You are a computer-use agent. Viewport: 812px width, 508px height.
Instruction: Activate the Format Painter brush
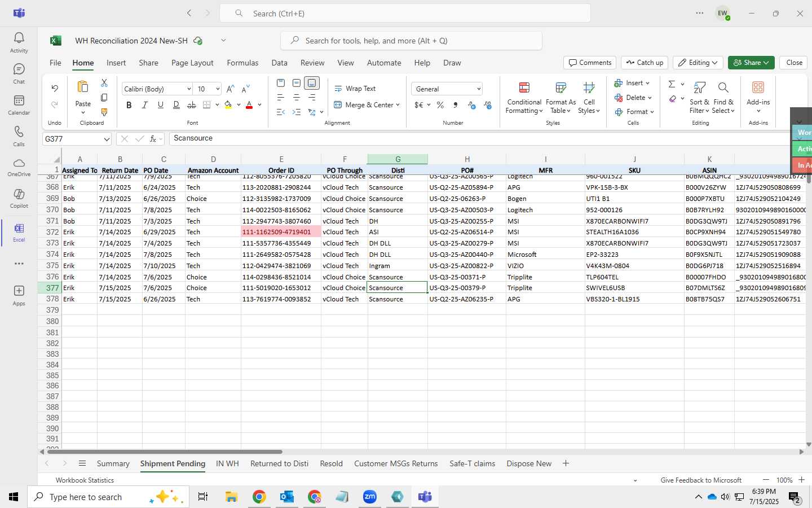pyautogui.click(x=104, y=112)
